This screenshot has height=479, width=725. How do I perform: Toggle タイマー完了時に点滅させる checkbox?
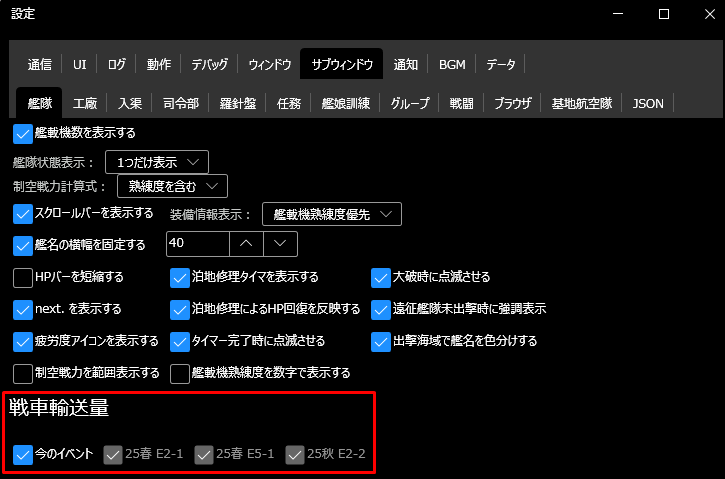point(179,342)
